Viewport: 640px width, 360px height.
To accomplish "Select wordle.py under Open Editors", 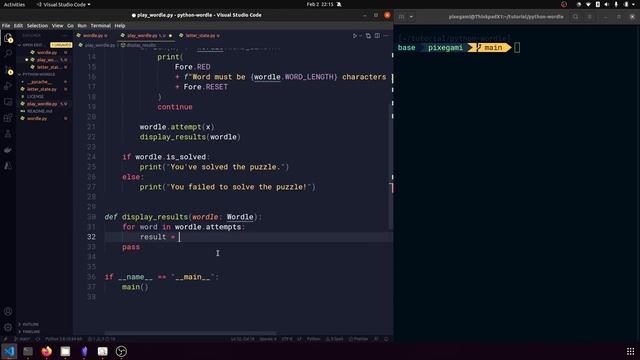I will pos(47,53).
